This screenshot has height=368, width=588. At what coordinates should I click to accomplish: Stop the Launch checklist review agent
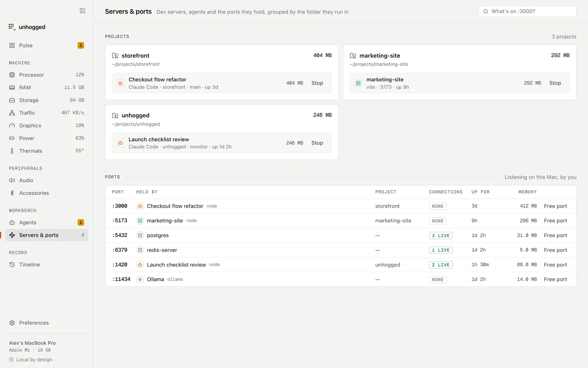pyautogui.click(x=317, y=143)
